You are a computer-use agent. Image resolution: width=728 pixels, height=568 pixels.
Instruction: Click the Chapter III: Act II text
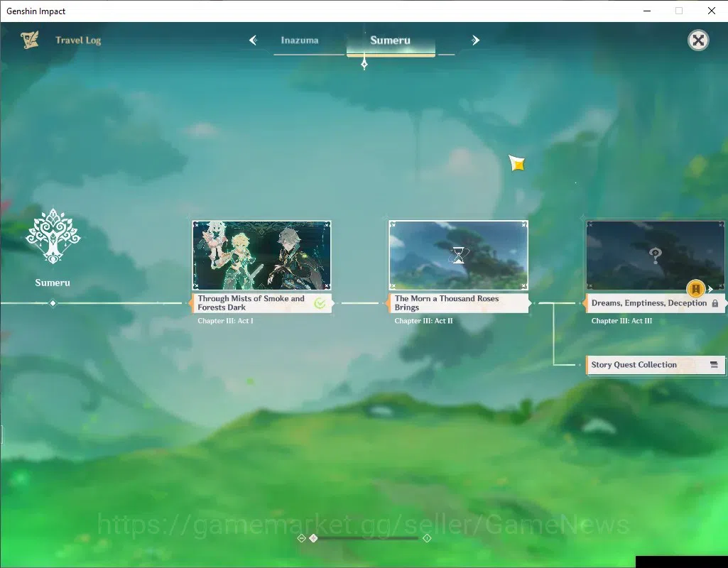pos(423,321)
